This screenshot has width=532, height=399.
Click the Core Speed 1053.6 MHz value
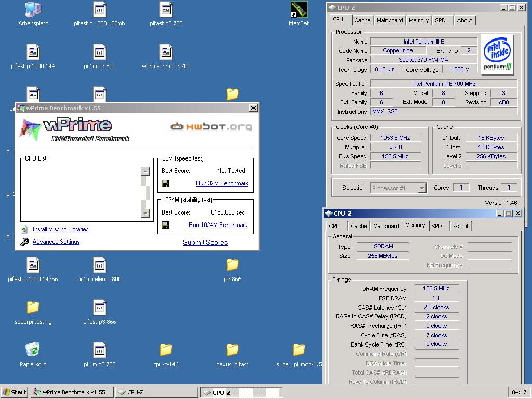pos(395,138)
